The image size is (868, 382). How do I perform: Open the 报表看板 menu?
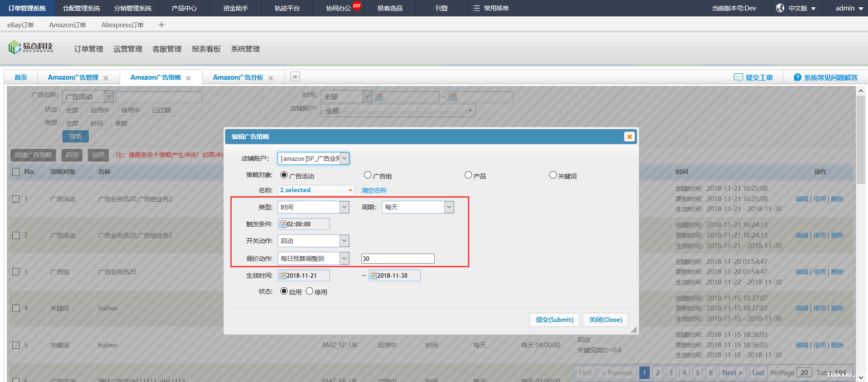(206, 49)
